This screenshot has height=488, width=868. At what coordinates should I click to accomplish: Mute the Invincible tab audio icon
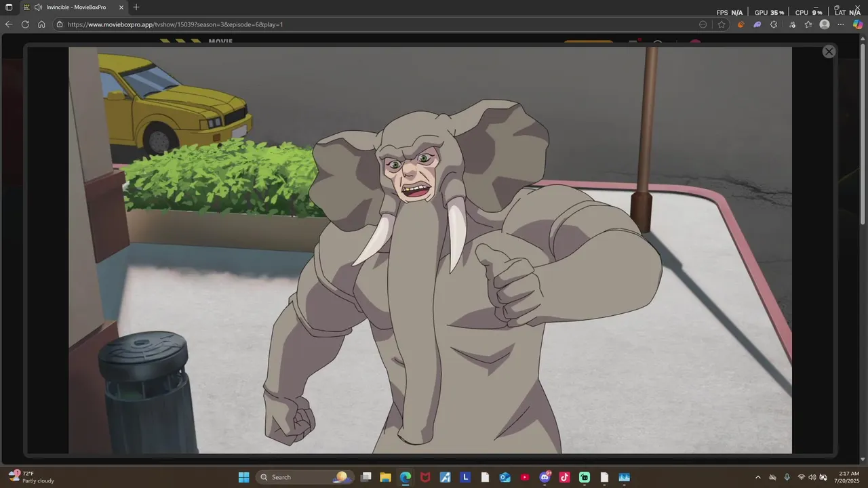pyautogui.click(x=38, y=7)
